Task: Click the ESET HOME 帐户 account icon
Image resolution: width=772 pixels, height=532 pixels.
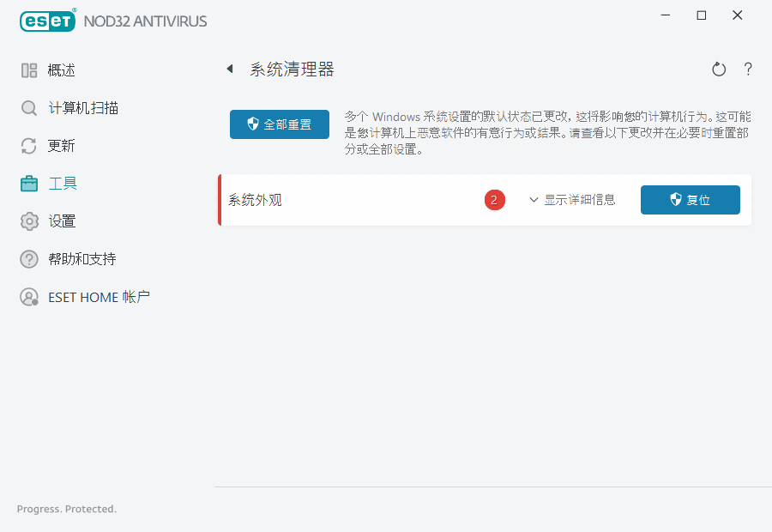Action: tap(28, 296)
